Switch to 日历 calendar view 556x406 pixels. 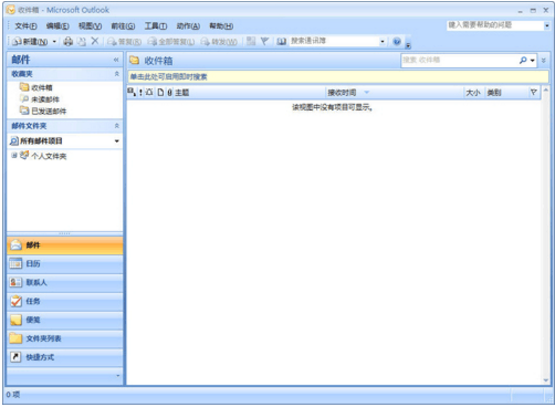[65, 264]
